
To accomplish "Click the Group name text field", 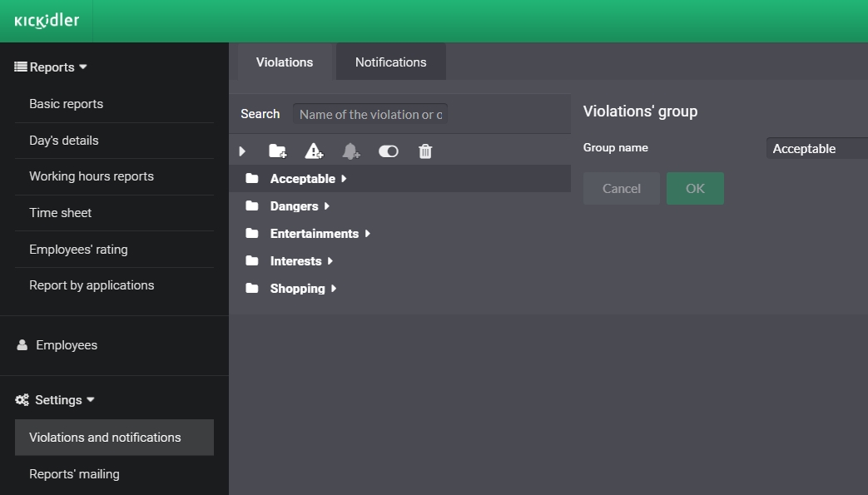I will [x=816, y=149].
